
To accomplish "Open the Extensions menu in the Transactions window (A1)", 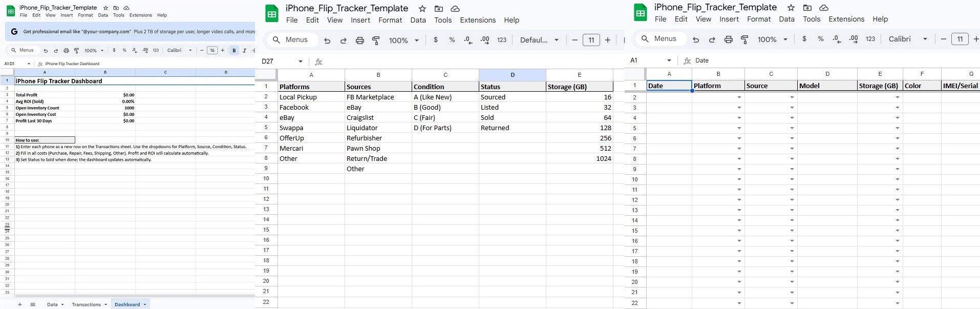I will coord(846,19).
